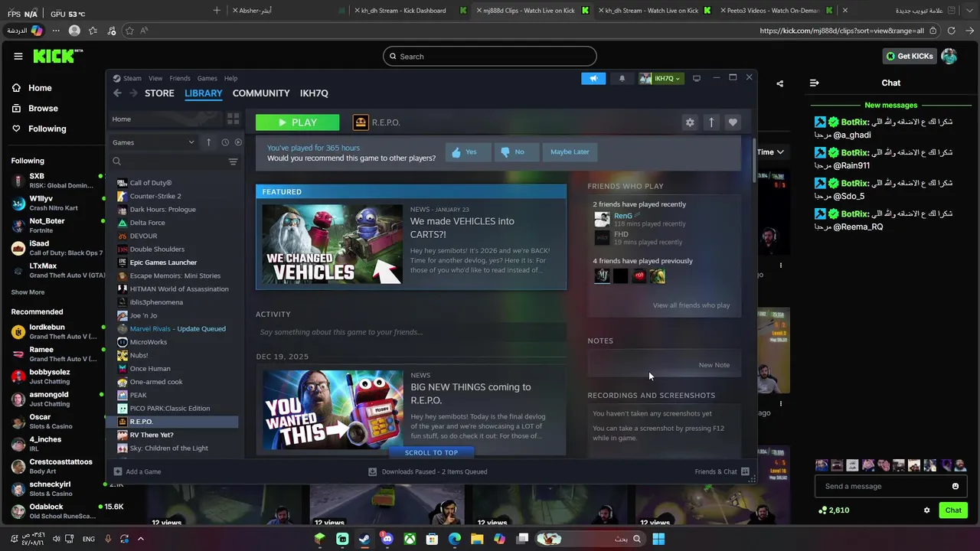980x551 pixels.
Task: Open BIG NEW THINGS news thumbnail
Action: (x=332, y=410)
